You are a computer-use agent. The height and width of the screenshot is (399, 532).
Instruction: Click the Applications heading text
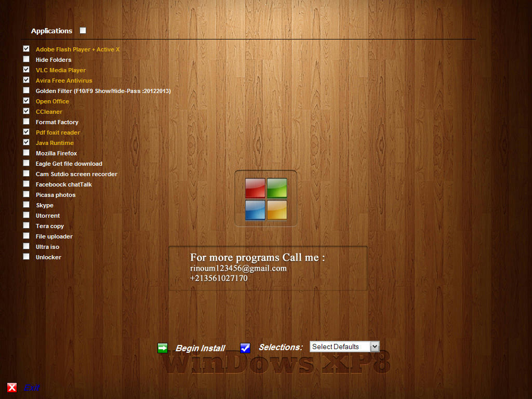click(x=51, y=31)
